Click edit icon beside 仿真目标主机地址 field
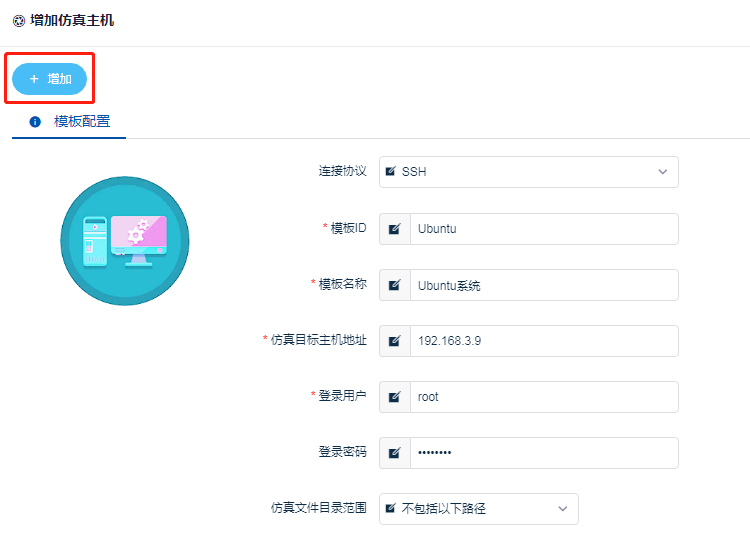 tap(395, 341)
